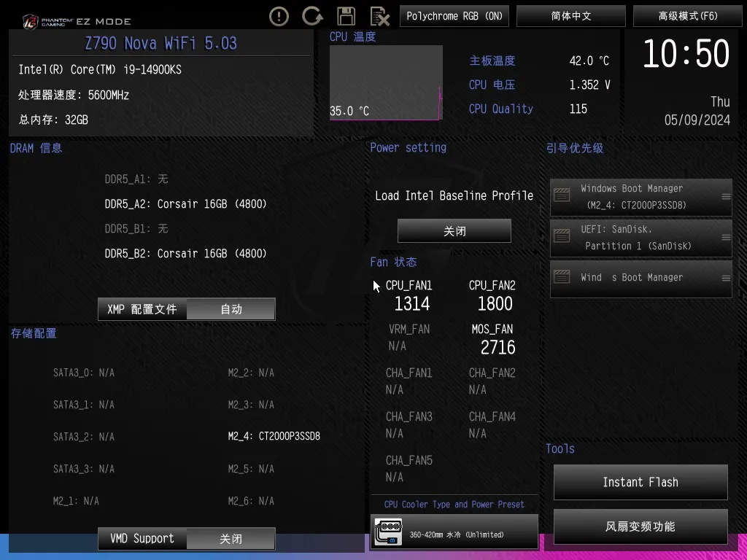Click 处理器速度: 5600MHz text

[x=74, y=95]
